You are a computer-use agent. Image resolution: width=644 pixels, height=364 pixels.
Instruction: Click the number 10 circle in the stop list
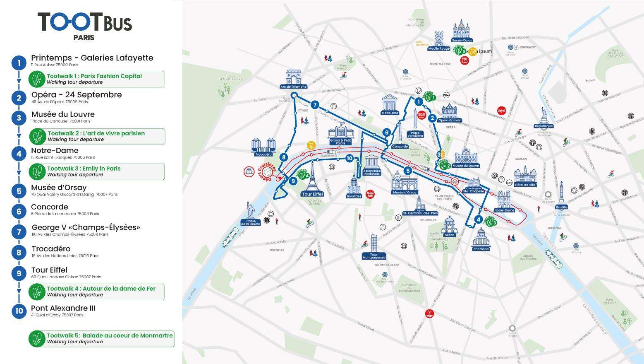19,311
